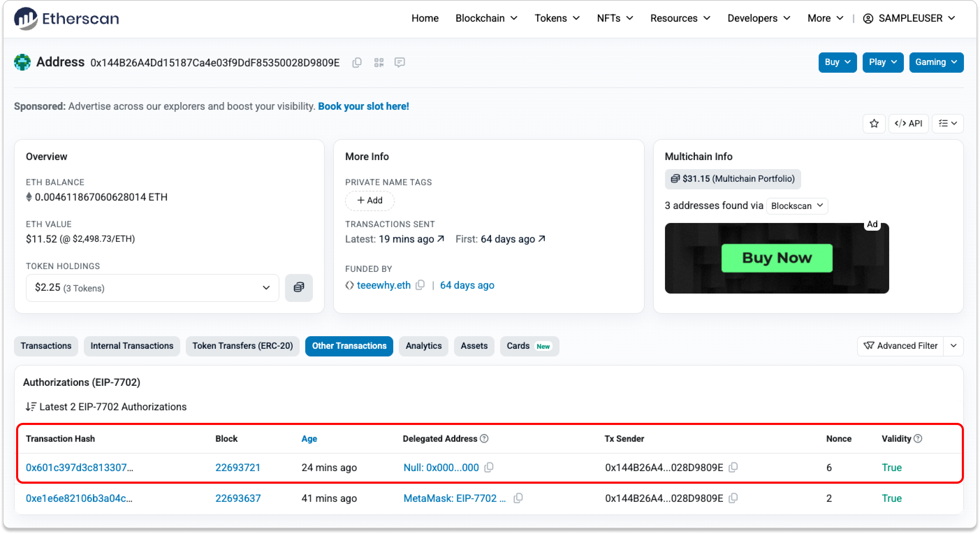Add address to watchlist star icon
The image size is (980, 534).
tap(874, 123)
